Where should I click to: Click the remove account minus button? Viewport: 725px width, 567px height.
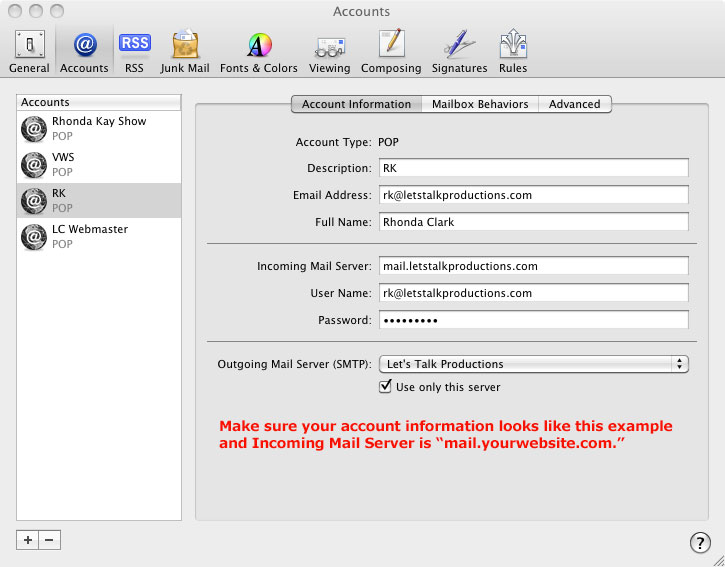tap(49, 540)
